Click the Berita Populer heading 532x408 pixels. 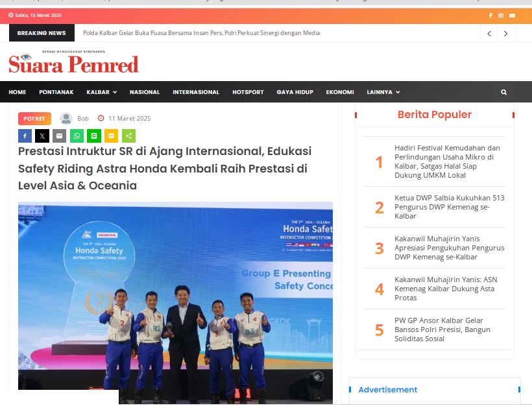coord(435,115)
